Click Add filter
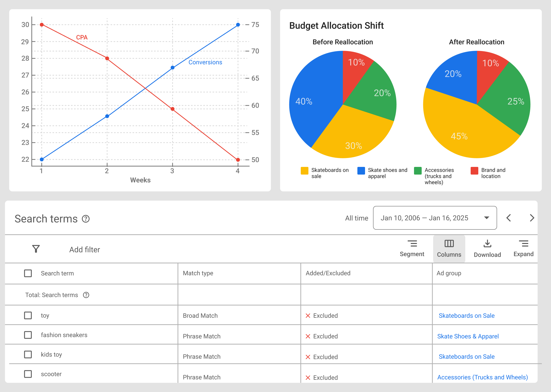 pos(84,249)
